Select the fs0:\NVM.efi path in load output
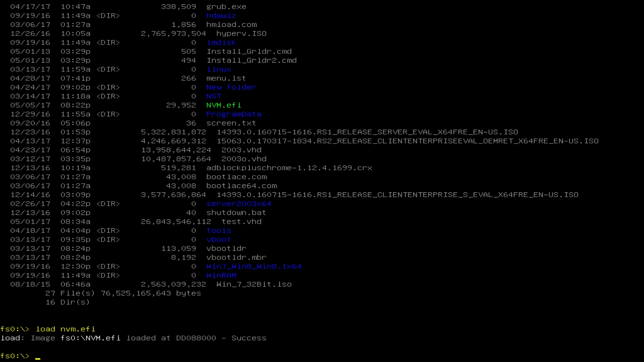The width and height of the screenshot is (644, 362). pos(91,338)
